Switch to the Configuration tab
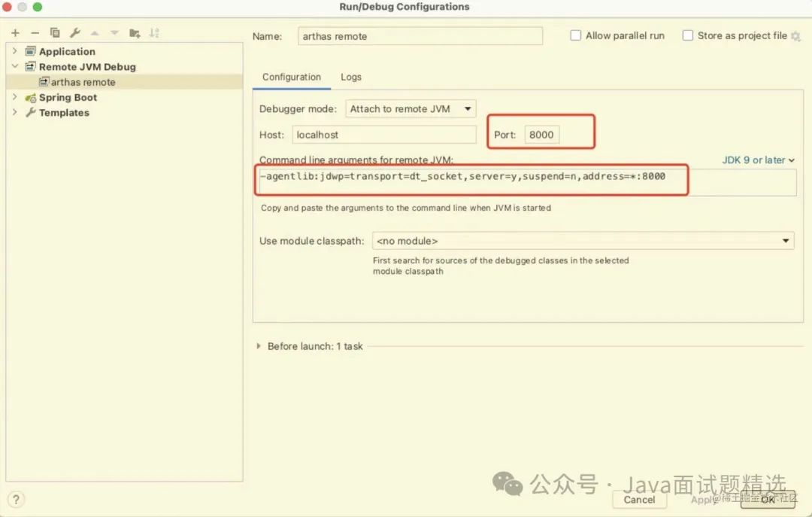This screenshot has width=812, height=517. (292, 77)
